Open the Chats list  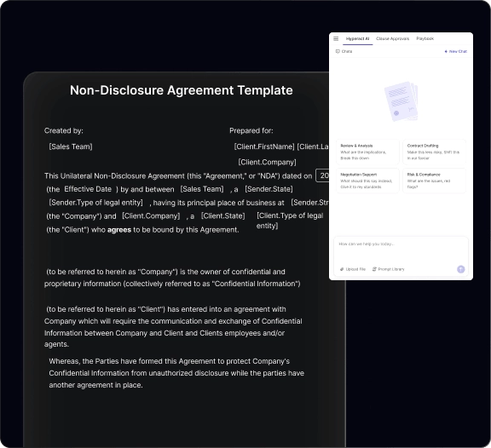(x=344, y=51)
